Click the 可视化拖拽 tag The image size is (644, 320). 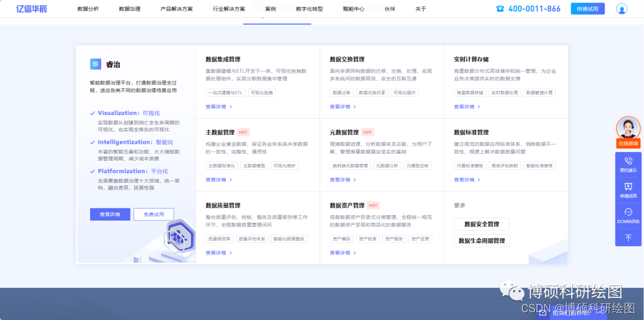tap(262, 93)
